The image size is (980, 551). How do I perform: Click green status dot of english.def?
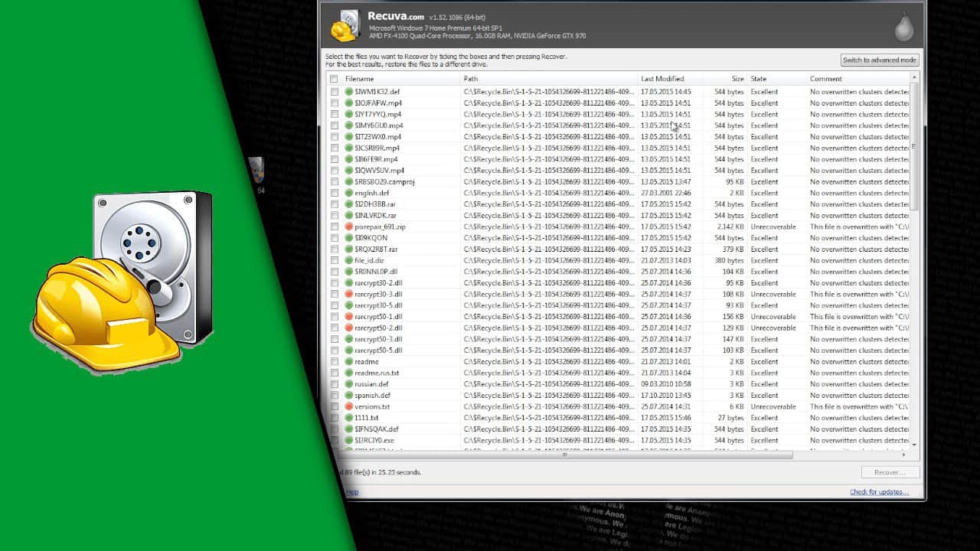pos(349,193)
